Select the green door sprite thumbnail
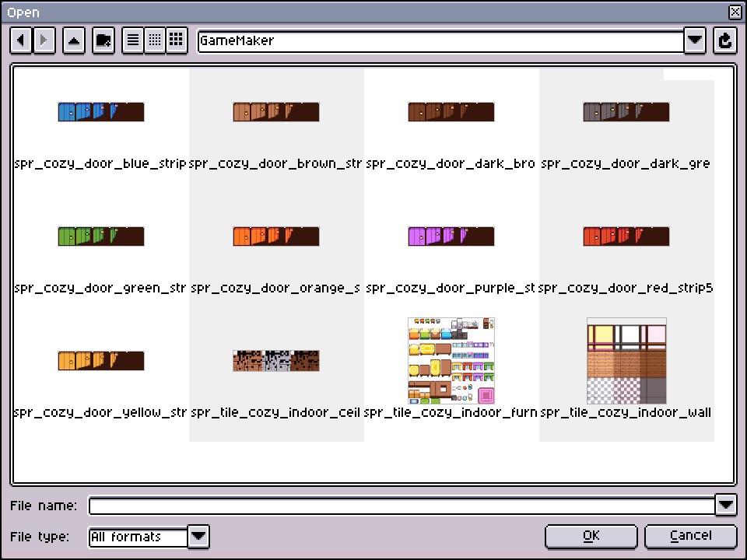 tap(101, 236)
